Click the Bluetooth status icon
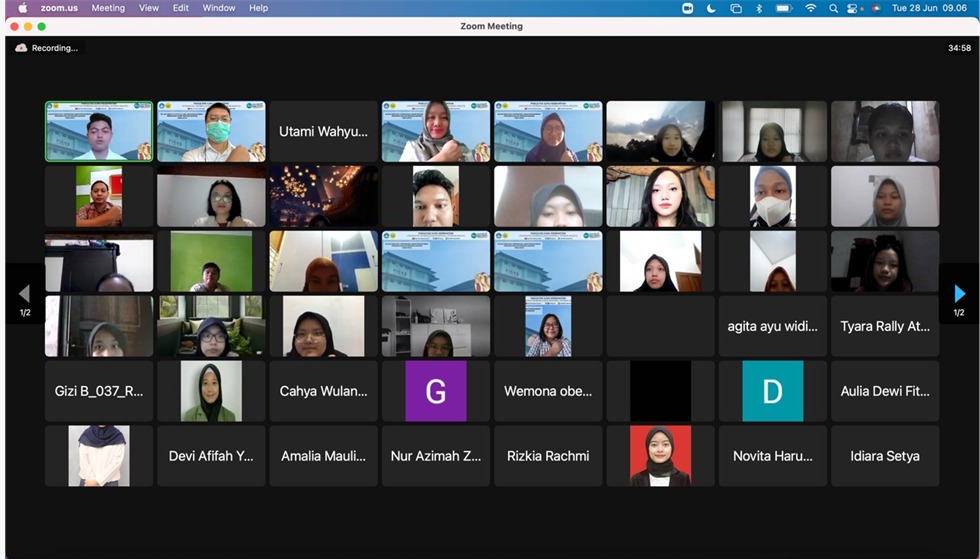Image resolution: width=980 pixels, height=559 pixels. click(x=759, y=8)
